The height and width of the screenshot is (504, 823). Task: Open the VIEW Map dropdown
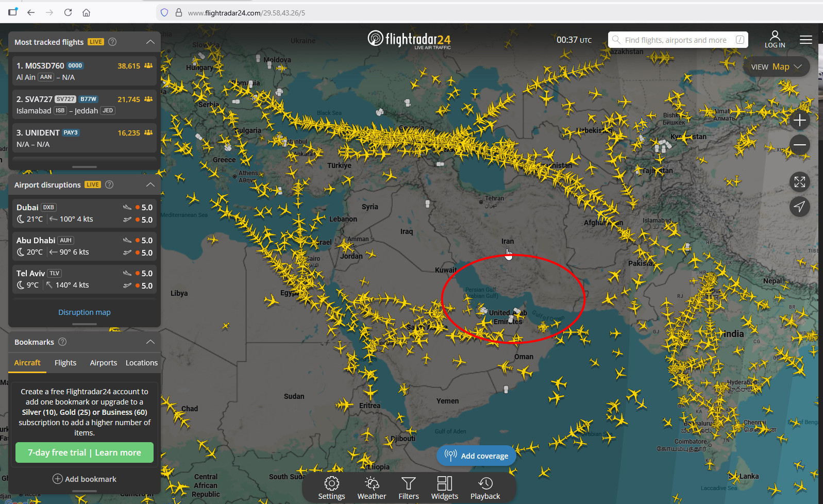pyautogui.click(x=777, y=66)
